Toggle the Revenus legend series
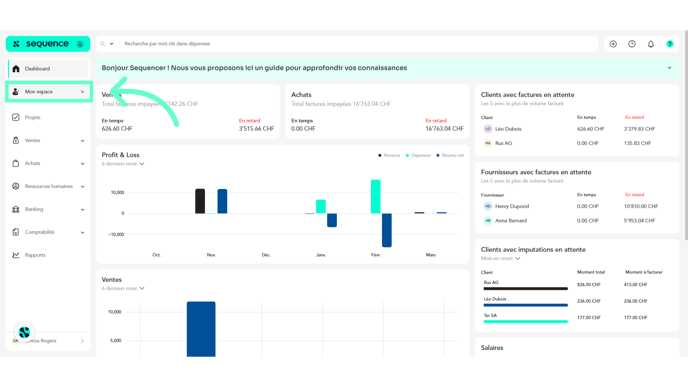This screenshot has width=688, height=387. (x=389, y=155)
